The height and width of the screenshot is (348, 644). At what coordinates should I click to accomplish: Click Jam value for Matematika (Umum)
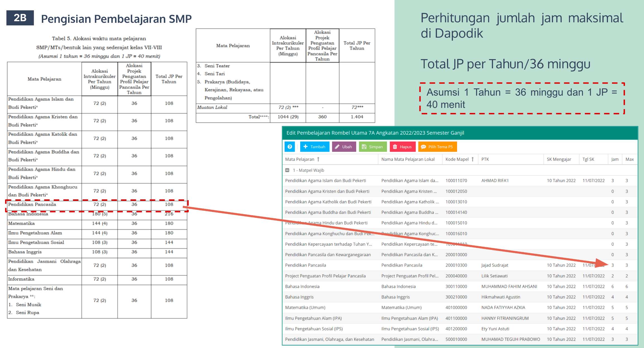coord(612,308)
